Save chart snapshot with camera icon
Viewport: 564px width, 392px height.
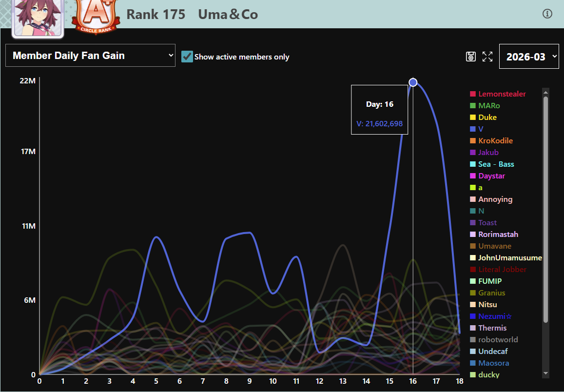(x=471, y=57)
